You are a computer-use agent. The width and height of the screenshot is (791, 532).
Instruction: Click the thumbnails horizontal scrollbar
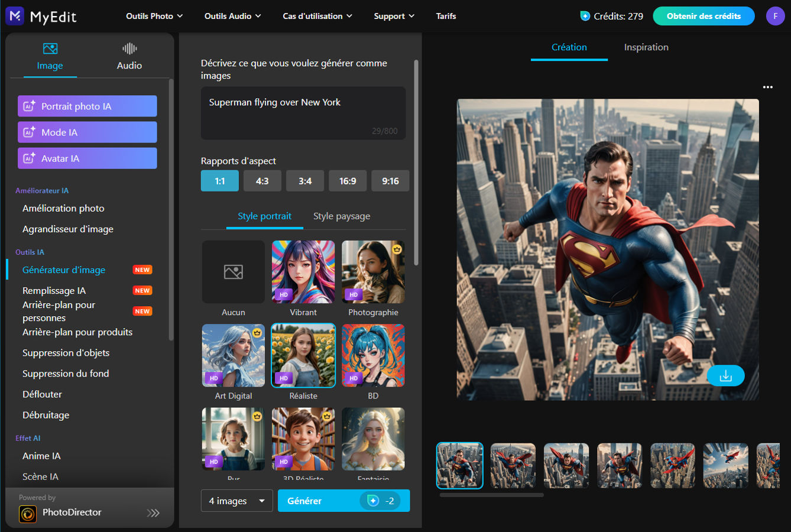pos(491,495)
